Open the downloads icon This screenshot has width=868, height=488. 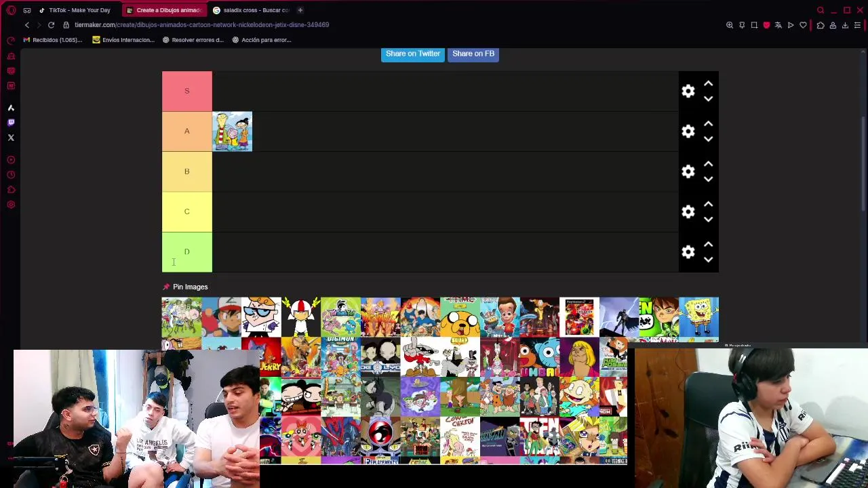click(x=845, y=25)
